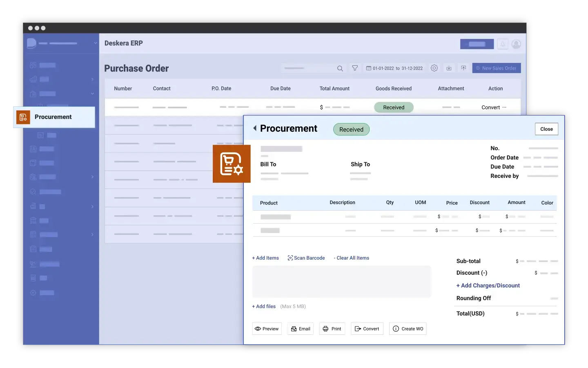
Task: Open the date range picker 01-01-2022 to 31-12-2022
Action: click(394, 68)
